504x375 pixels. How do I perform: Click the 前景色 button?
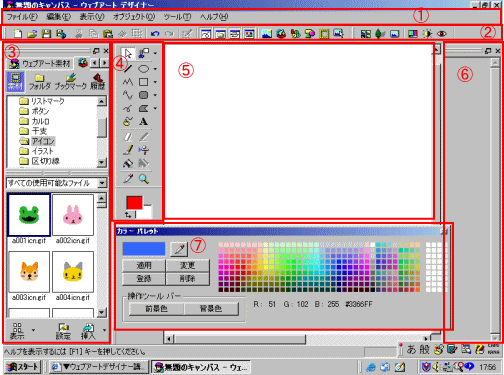[x=156, y=309]
